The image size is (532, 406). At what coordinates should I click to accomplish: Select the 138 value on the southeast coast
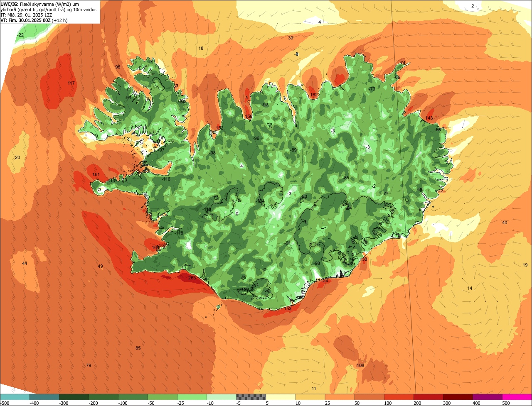(364, 259)
